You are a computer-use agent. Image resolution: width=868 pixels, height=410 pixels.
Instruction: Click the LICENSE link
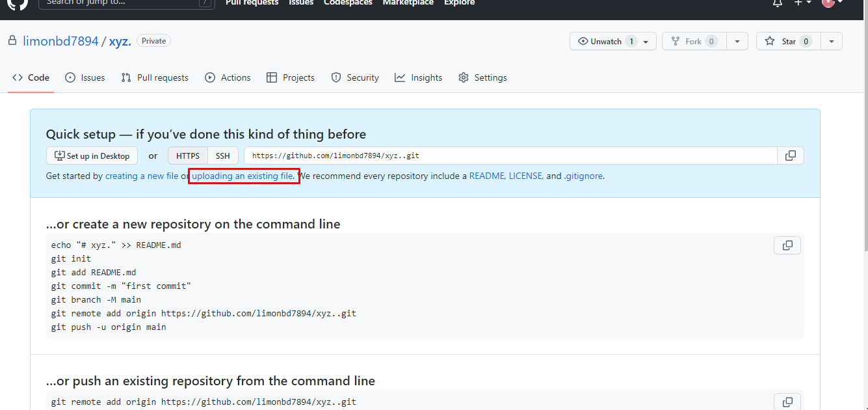point(526,176)
